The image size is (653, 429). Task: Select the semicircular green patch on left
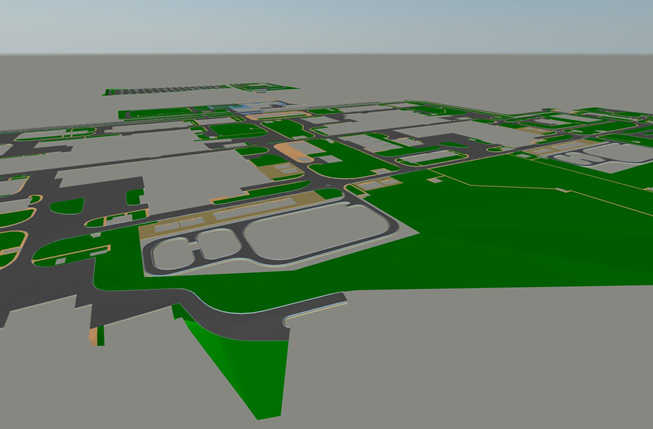tap(67, 207)
